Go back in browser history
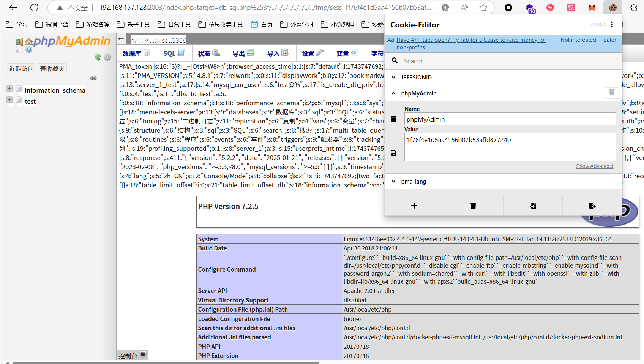 [13, 8]
